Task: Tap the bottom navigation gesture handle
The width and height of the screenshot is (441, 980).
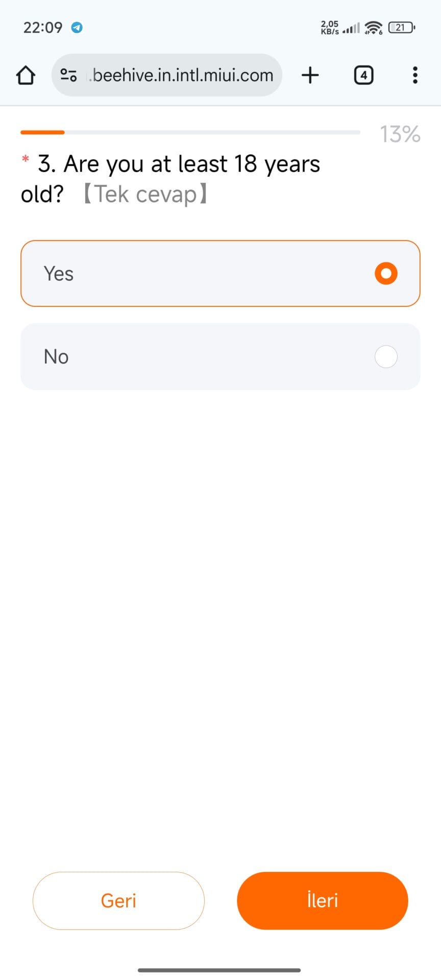Action: pos(219,970)
